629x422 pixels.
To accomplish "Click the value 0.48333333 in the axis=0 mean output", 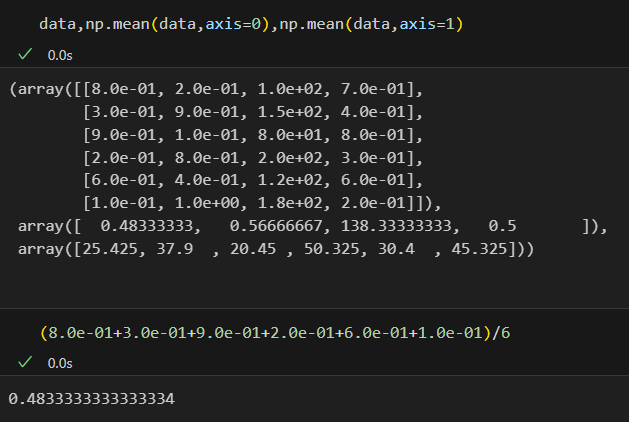I will [147, 226].
